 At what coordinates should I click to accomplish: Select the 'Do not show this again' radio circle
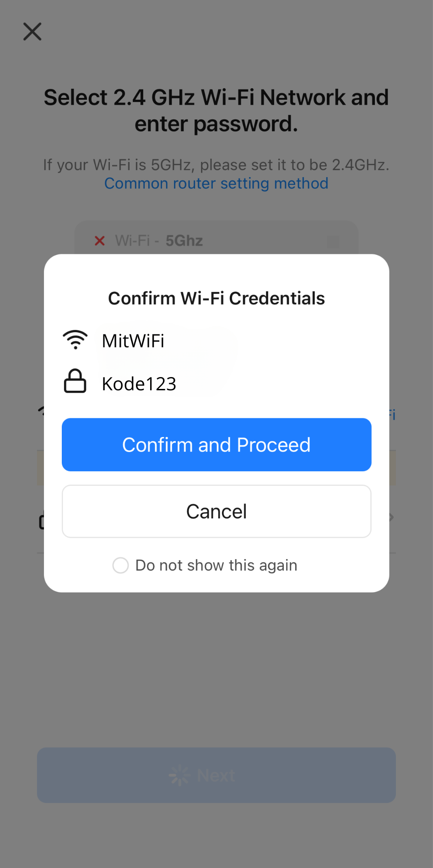121,565
